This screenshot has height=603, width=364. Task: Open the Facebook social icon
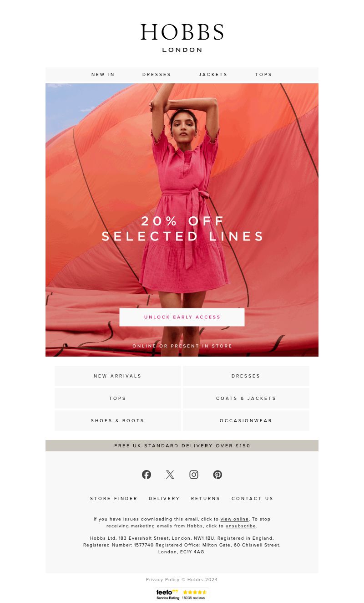tap(147, 475)
